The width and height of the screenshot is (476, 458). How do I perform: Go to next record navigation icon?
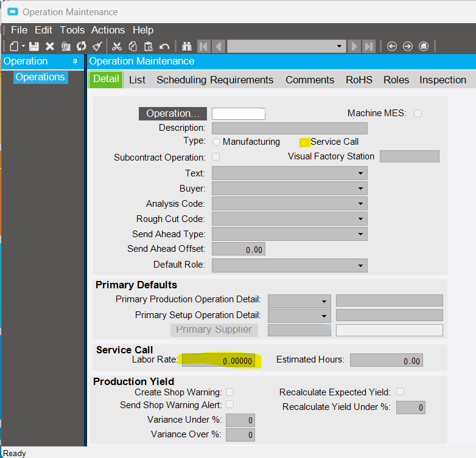click(354, 46)
